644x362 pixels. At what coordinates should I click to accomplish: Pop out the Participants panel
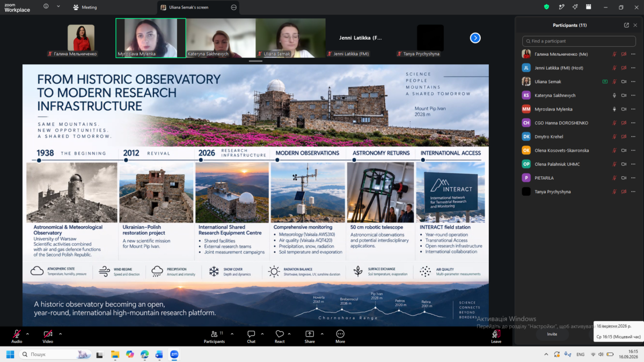tap(626, 25)
